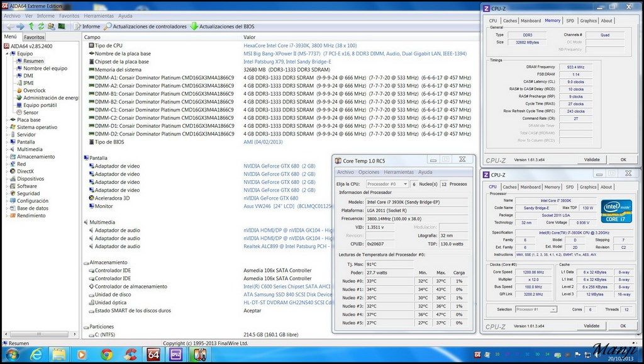Launch Google Chrome from the taskbar
Viewport: 644px width, 364px height.
107,355
